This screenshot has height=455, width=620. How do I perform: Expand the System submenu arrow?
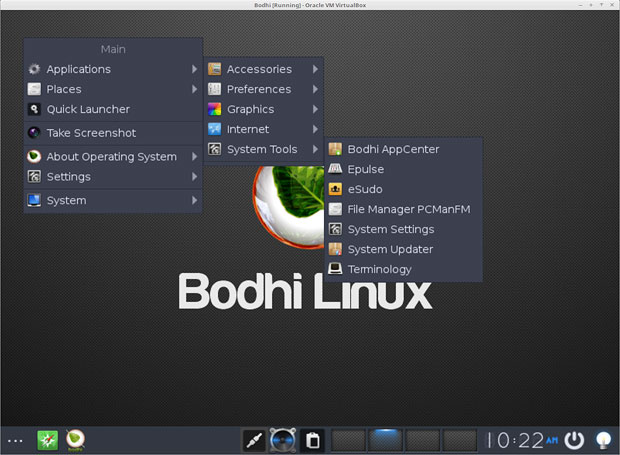(194, 200)
